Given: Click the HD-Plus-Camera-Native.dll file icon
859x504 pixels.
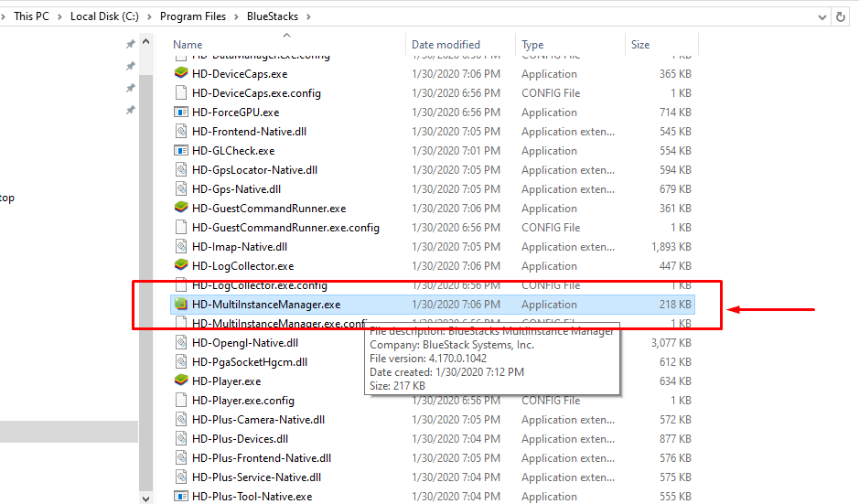Looking at the screenshot, I should pos(181,419).
